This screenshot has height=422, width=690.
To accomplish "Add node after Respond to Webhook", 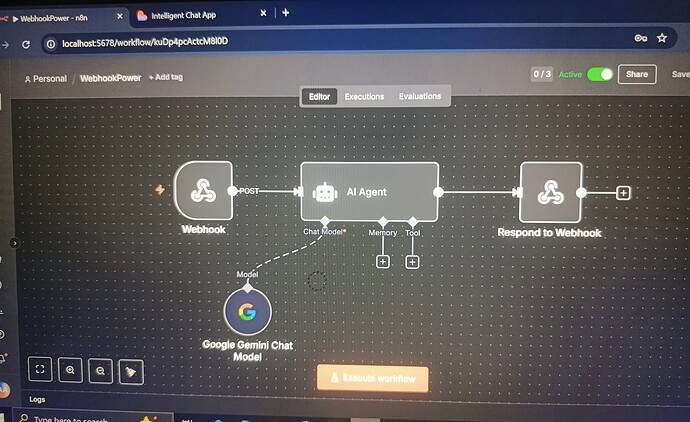I will [623, 193].
